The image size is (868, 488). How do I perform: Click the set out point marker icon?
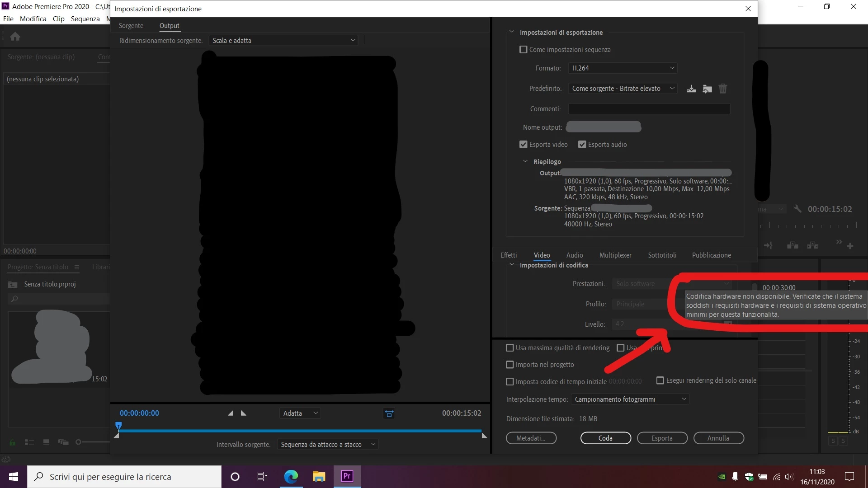pos(244,413)
